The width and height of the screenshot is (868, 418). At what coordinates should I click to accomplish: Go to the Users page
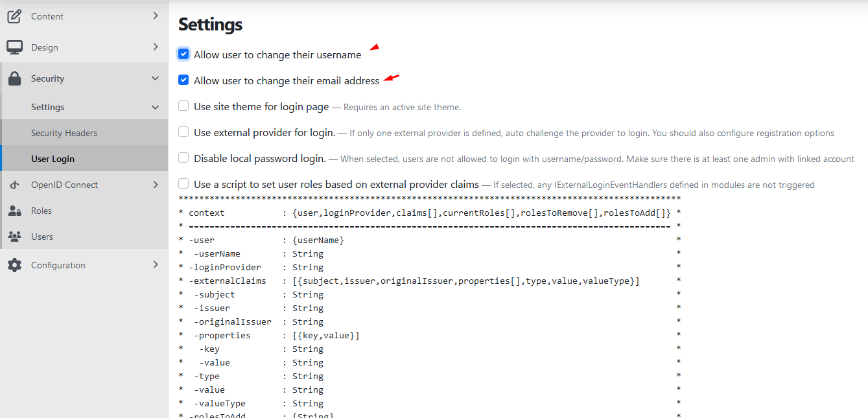tap(84, 237)
